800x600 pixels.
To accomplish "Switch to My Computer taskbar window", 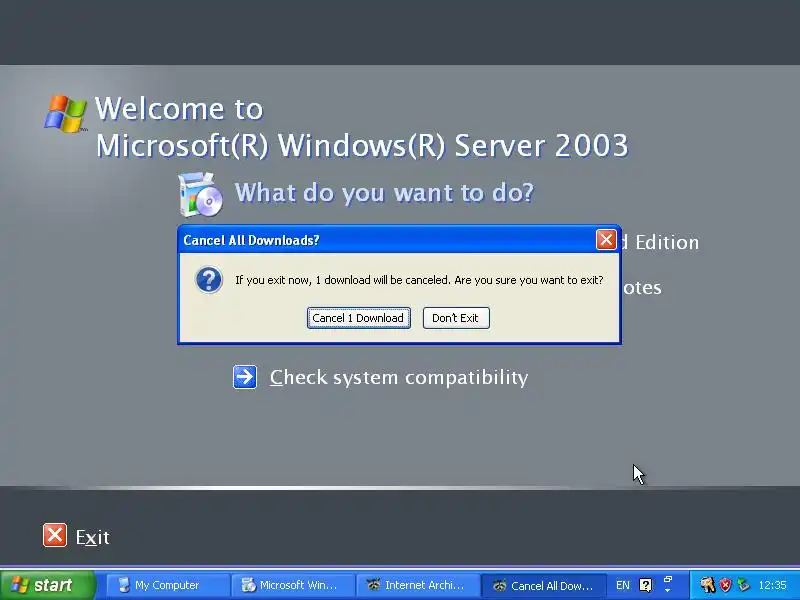I will click(x=167, y=585).
